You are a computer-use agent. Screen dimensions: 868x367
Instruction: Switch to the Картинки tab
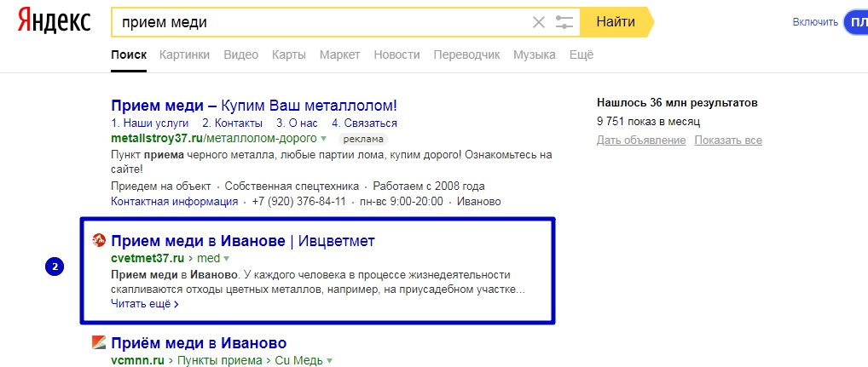point(184,54)
